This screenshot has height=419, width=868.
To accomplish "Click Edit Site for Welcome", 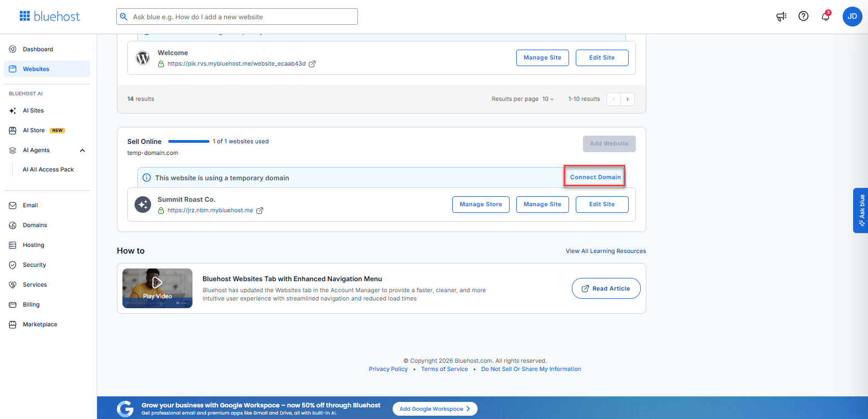I will 602,58.
